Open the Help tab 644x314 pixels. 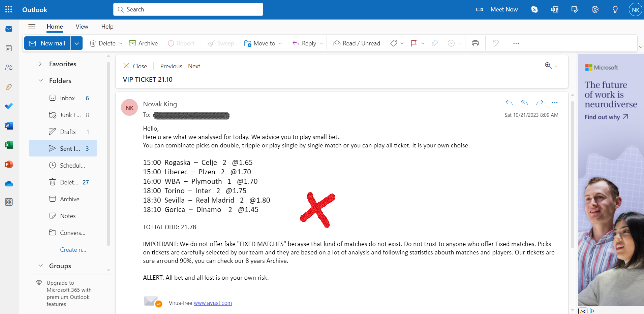coord(107,27)
